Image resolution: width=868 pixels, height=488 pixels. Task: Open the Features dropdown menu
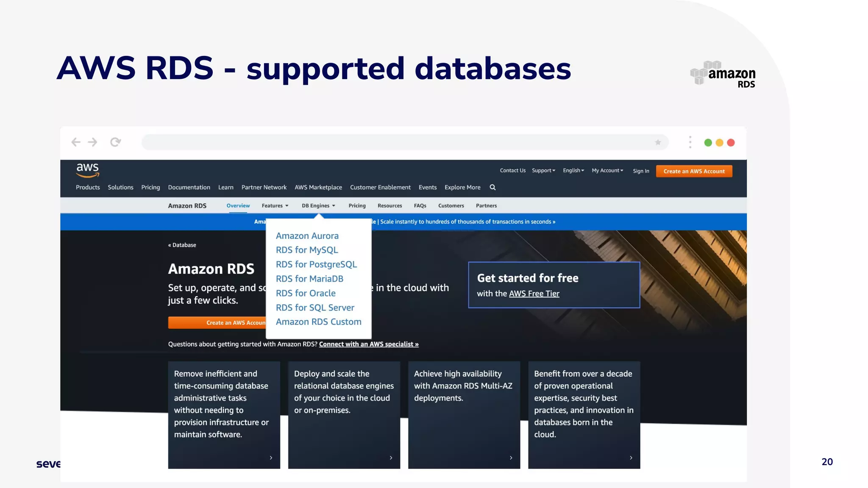pyautogui.click(x=275, y=206)
